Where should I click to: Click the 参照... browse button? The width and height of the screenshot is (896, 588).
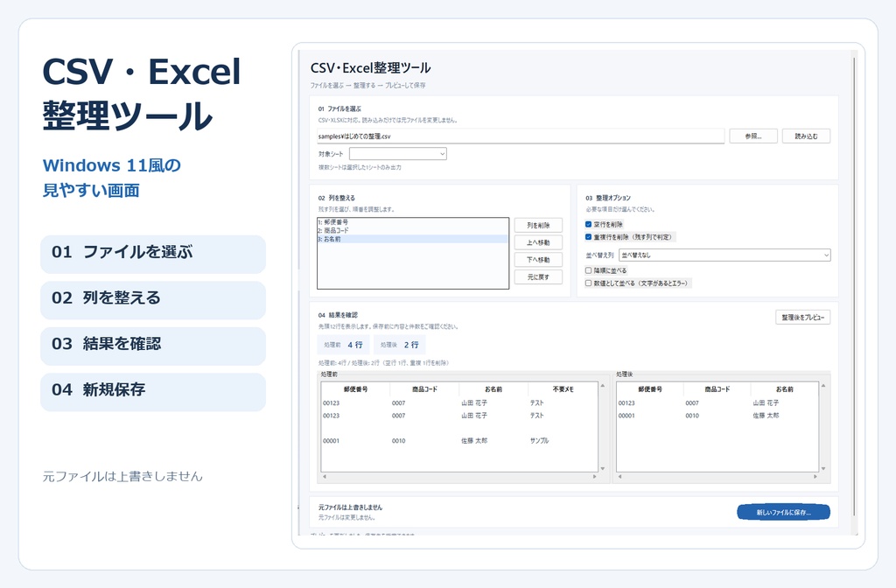click(x=753, y=136)
